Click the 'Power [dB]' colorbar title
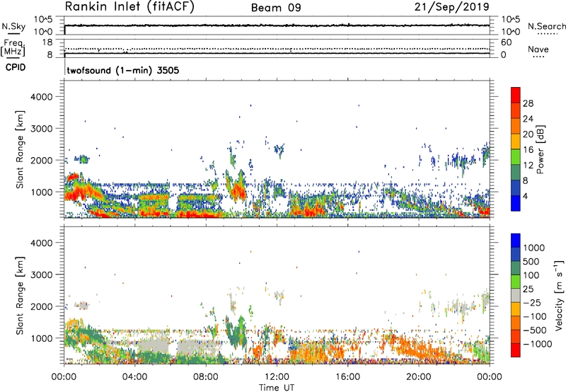This screenshot has height=392, width=566. (540, 149)
